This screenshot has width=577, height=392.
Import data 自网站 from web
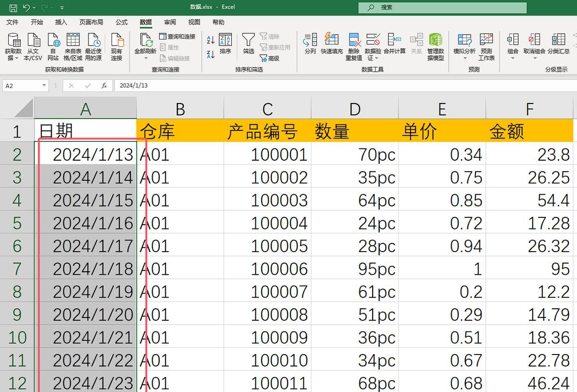(53, 47)
